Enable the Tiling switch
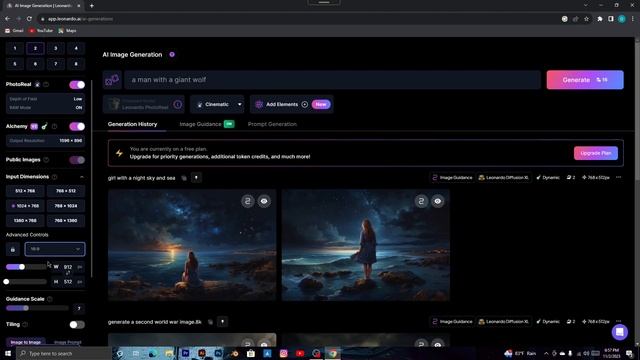The image size is (640, 360). pyautogui.click(x=77, y=325)
